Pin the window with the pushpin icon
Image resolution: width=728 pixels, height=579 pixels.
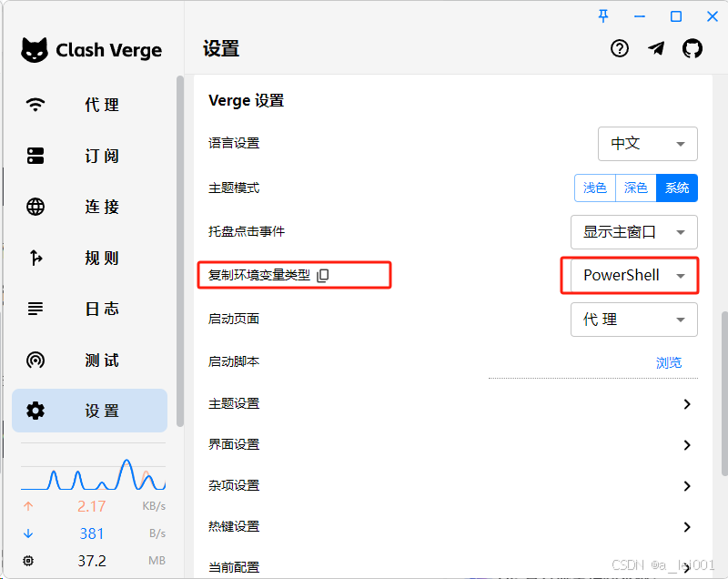click(603, 16)
